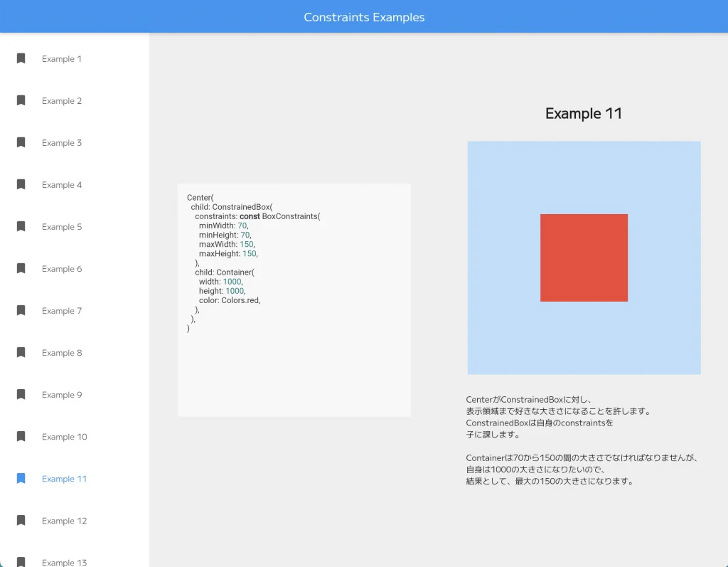The height and width of the screenshot is (567, 728).
Task: Click the 'child: ConstrainedBox(' code line
Action: [x=232, y=207]
